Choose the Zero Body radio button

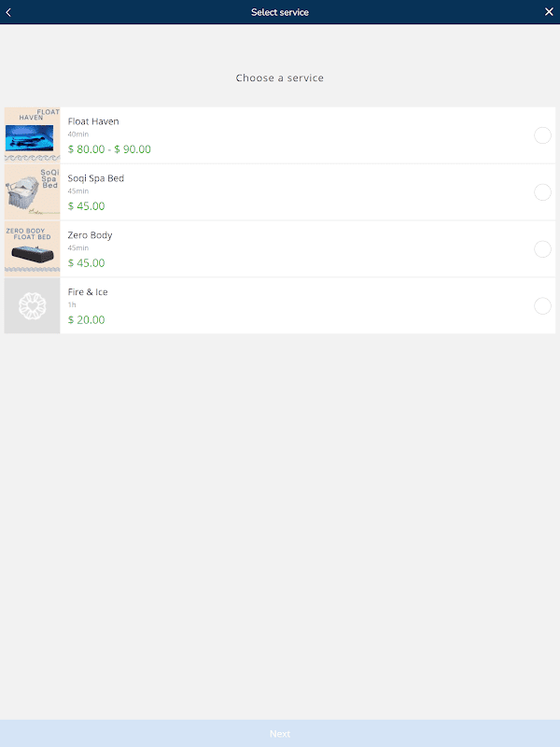(x=542, y=248)
